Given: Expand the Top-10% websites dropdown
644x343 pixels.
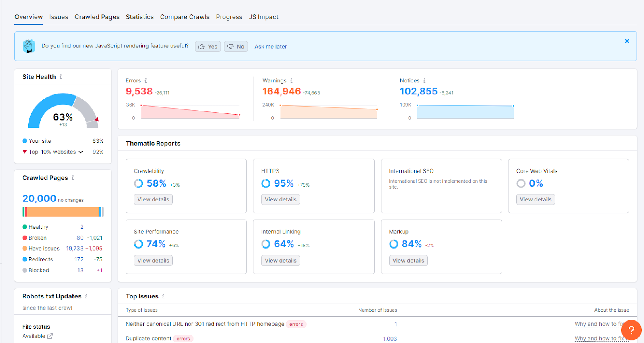Looking at the screenshot, I should (x=81, y=152).
